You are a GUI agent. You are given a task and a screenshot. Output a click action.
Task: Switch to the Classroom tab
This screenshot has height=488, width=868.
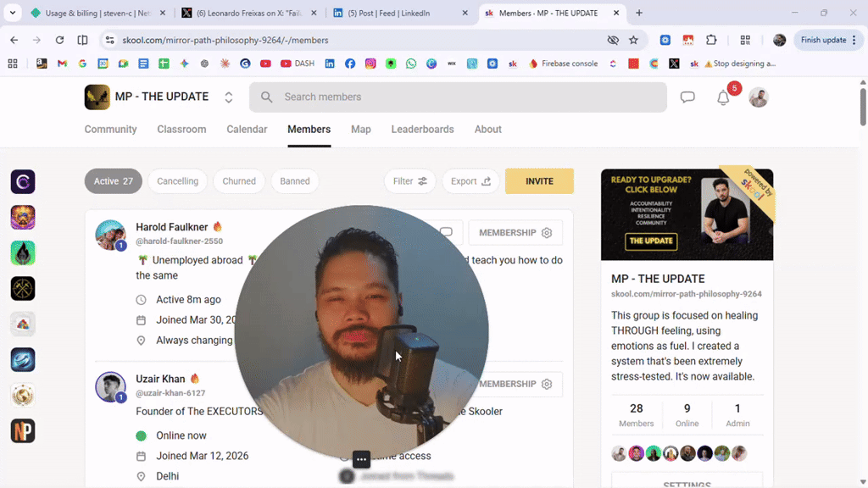(x=181, y=129)
